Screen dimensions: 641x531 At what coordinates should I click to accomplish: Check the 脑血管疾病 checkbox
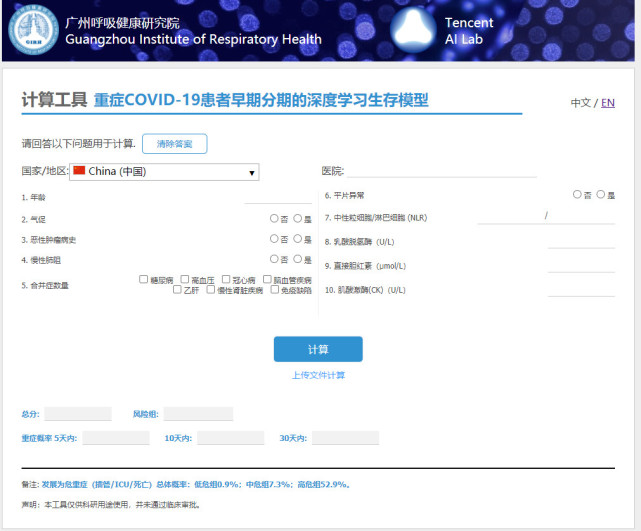coord(267,279)
